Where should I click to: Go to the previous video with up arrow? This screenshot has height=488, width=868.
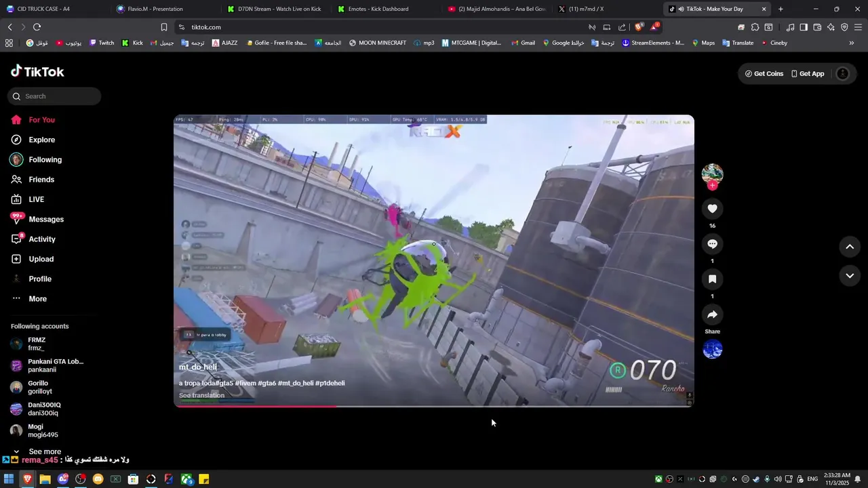pyautogui.click(x=850, y=247)
